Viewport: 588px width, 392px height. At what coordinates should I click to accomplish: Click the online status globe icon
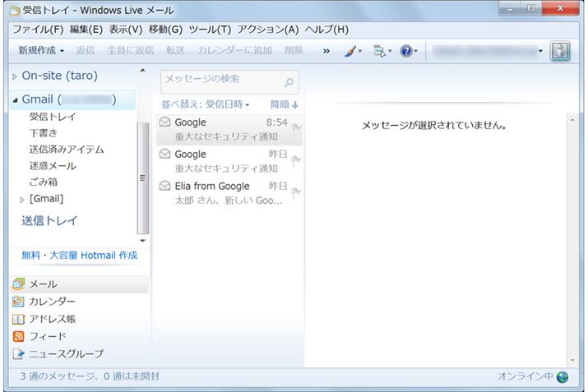(x=563, y=376)
